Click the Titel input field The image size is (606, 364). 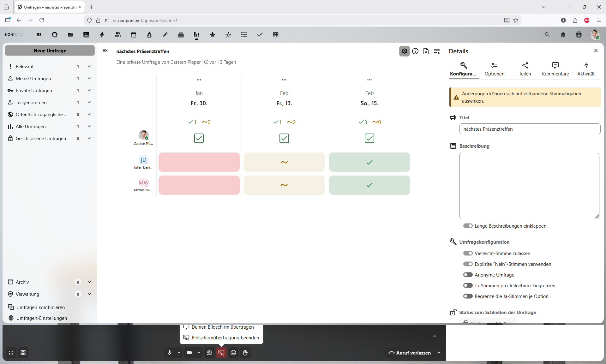point(530,129)
